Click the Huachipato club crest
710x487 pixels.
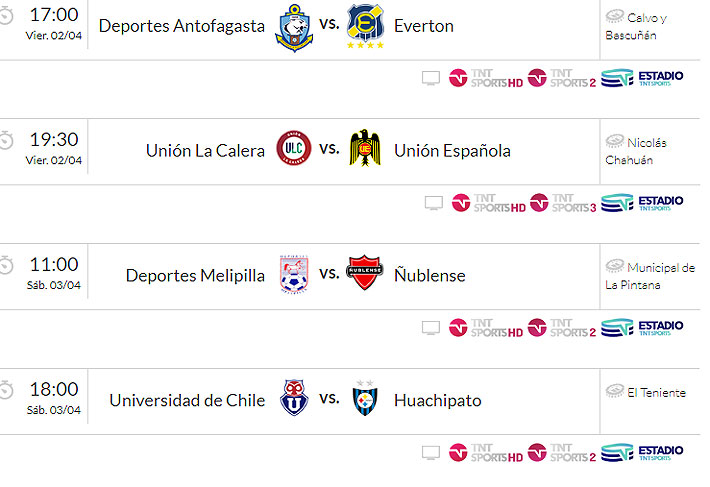point(364,400)
